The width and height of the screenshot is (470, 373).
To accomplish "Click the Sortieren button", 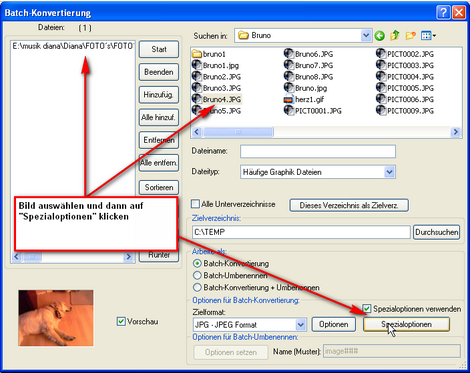I will click(x=159, y=187).
